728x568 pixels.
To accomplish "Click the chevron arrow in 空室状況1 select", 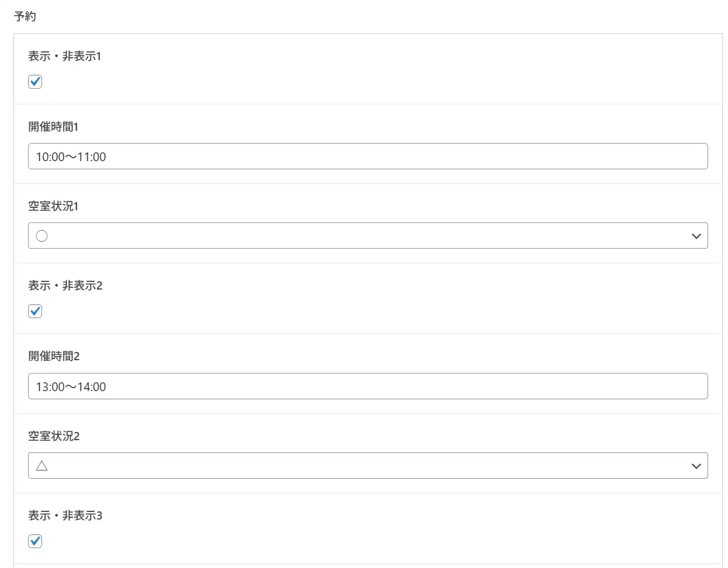I will point(696,236).
